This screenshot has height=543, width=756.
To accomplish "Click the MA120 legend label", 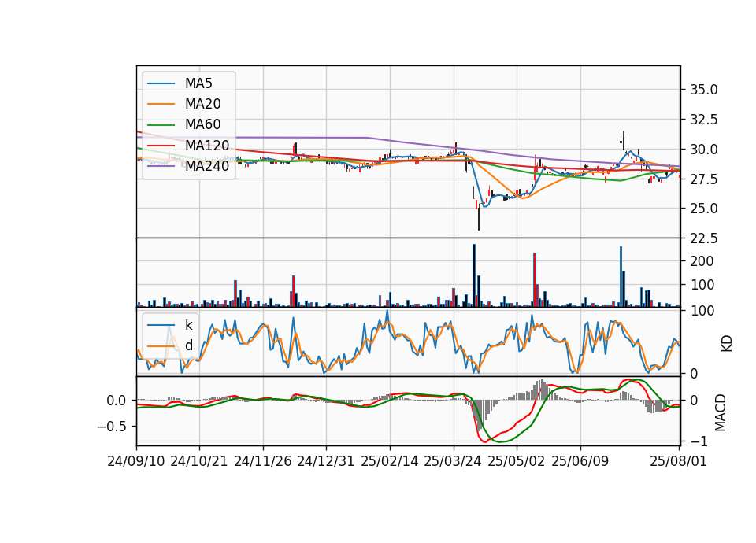I will 207,145.
